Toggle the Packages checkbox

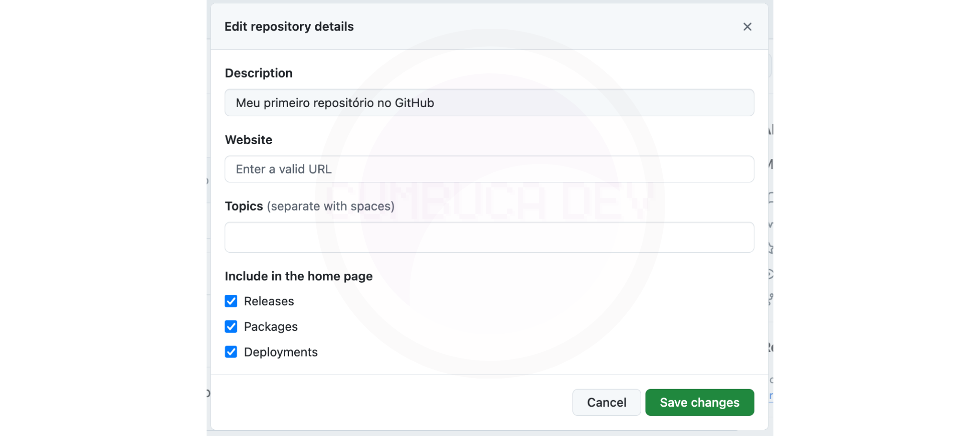coord(231,326)
